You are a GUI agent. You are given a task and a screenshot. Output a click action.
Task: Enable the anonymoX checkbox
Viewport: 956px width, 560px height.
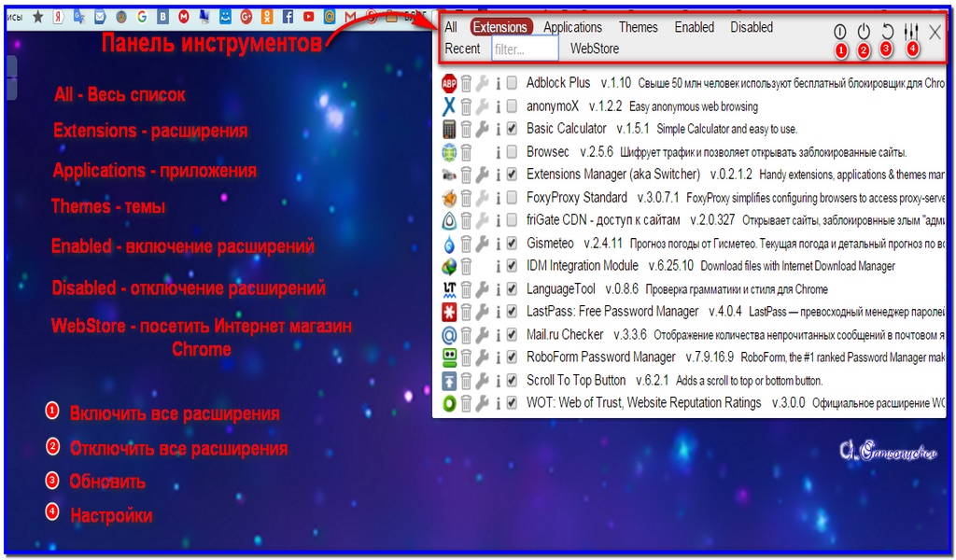513,106
